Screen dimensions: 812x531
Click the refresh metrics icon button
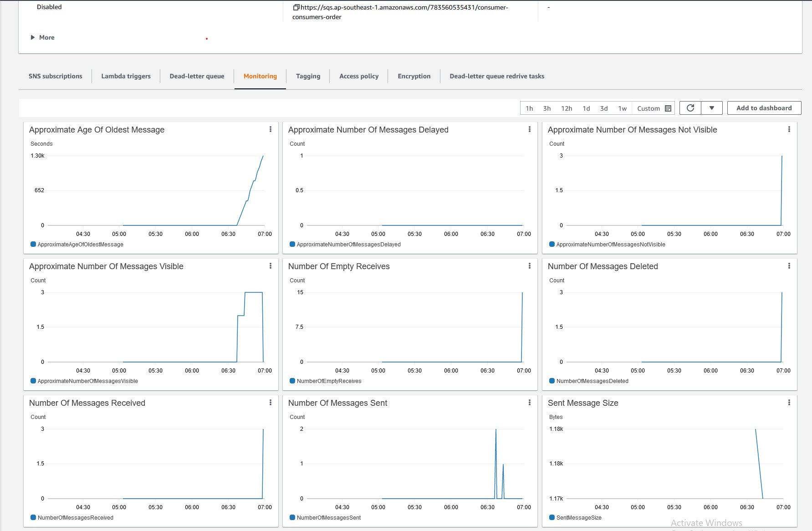(690, 108)
